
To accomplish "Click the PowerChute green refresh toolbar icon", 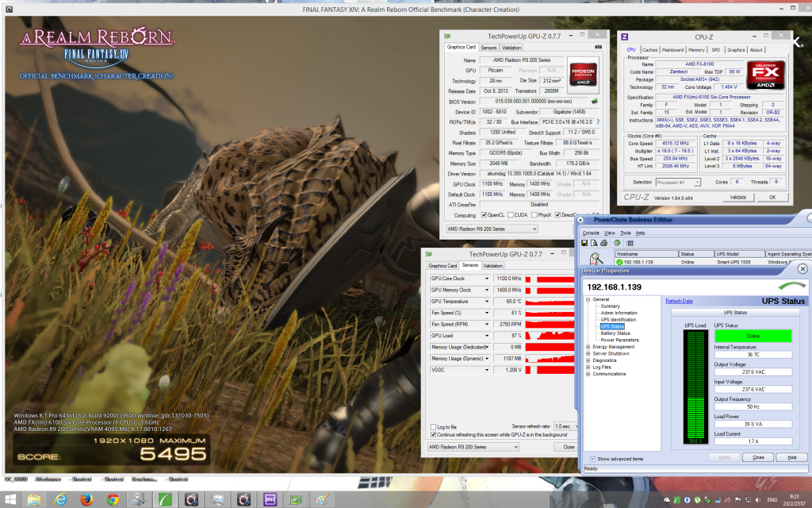I will (x=617, y=243).
